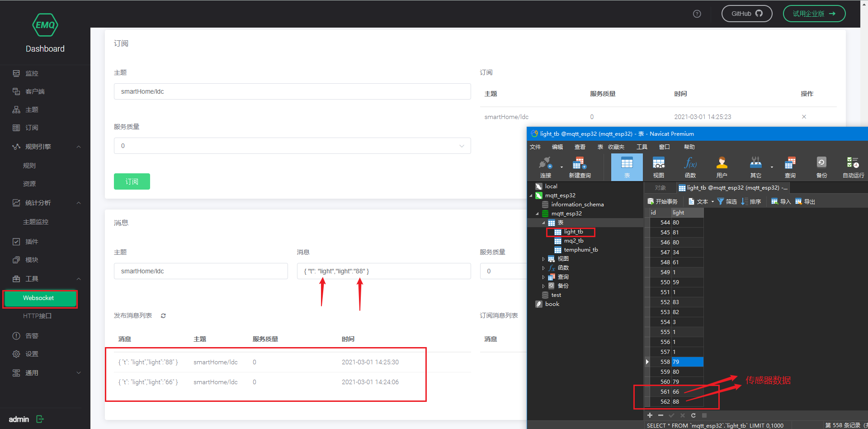Viewport: 868px width, 429px height.
Task: Click 导出 in Navicat table toolbar
Action: (805, 201)
